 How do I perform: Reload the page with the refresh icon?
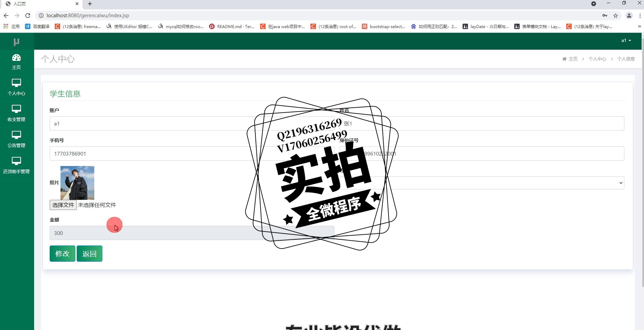tap(28, 16)
